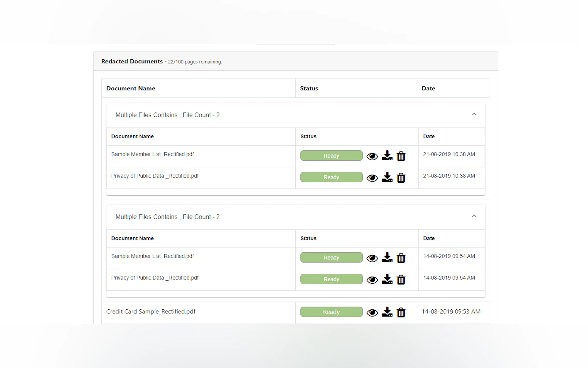The width and height of the screenshot is (588, 368).
Task: Delete 21-08-2019 Sample Member List_Rectified.pdf
Action: click(401, 156)
